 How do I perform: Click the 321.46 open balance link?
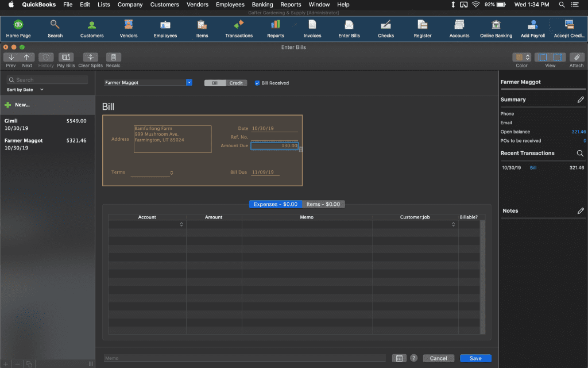coord(579,132)
